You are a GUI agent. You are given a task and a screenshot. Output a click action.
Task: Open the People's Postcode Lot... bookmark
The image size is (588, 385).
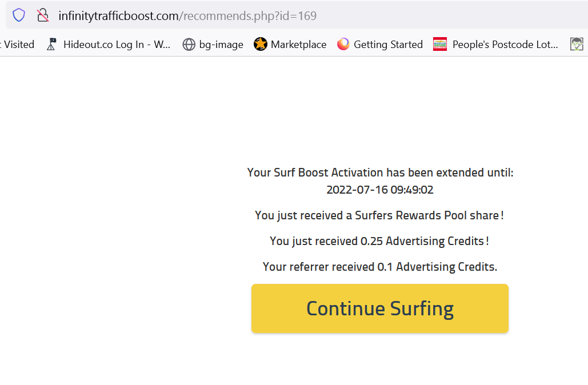pyautogui.click(x=505, y=44)
